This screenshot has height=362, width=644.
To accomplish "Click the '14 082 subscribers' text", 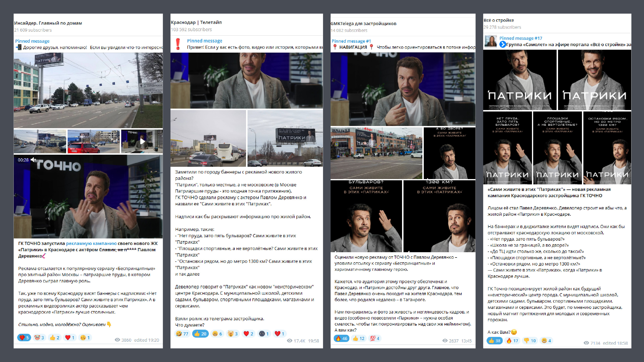I will [349, 30].
